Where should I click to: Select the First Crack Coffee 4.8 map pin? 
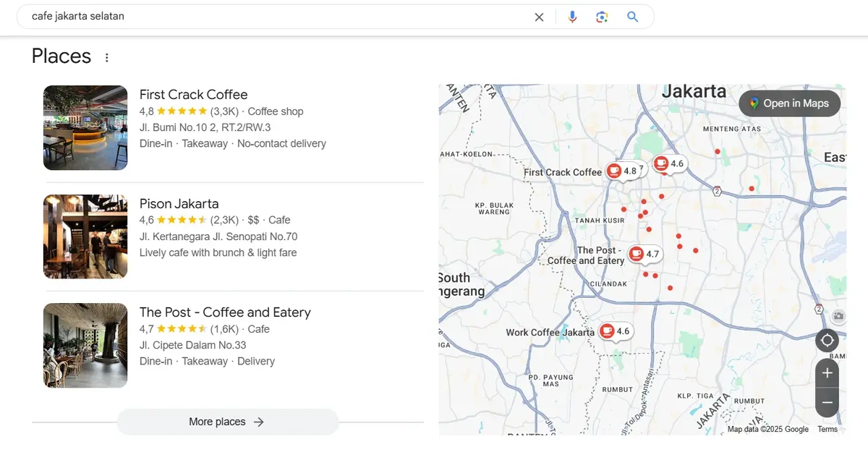(622, 171)
